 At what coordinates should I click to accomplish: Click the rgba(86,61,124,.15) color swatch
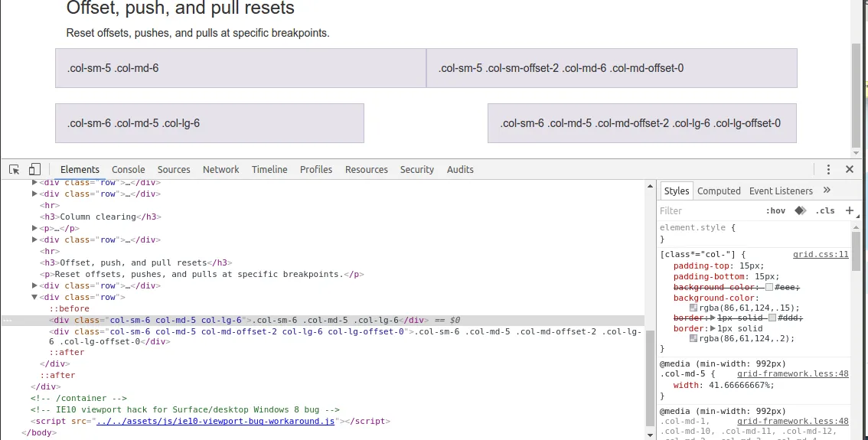pyautogui.click(x=693, y=308)
